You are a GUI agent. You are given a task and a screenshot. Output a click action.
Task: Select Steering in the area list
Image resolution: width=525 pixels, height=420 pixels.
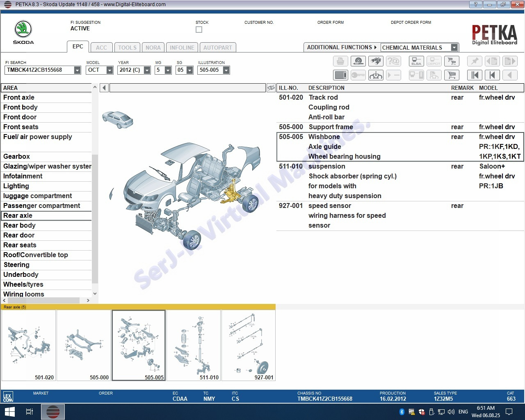tap(16, 265)
